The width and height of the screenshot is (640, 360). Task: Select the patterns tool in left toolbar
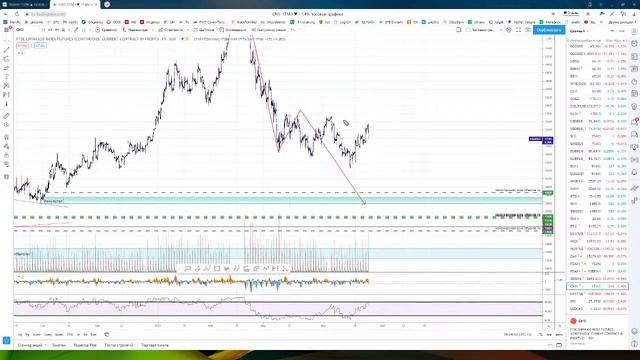click(x=6, y=86)
